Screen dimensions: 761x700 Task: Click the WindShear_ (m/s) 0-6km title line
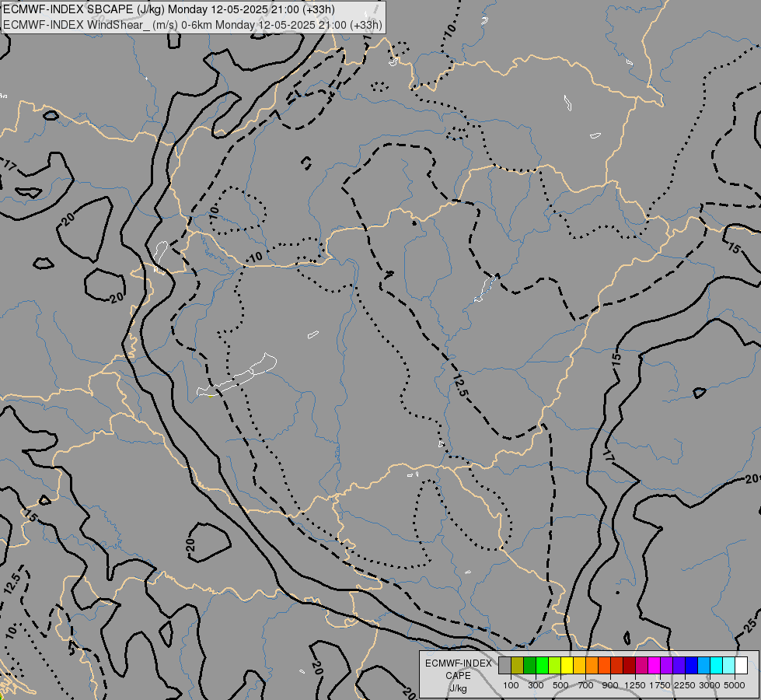pos(193,25)
